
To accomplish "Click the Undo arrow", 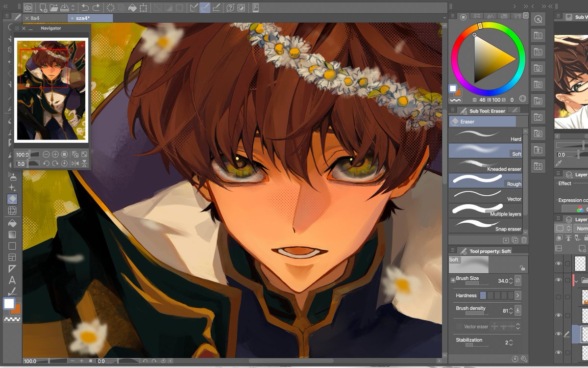I will click(85, 8).
